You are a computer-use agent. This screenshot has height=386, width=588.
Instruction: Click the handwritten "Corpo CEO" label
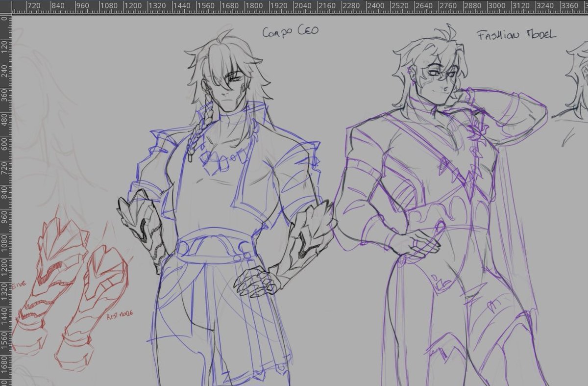click(x=291, y=31)
